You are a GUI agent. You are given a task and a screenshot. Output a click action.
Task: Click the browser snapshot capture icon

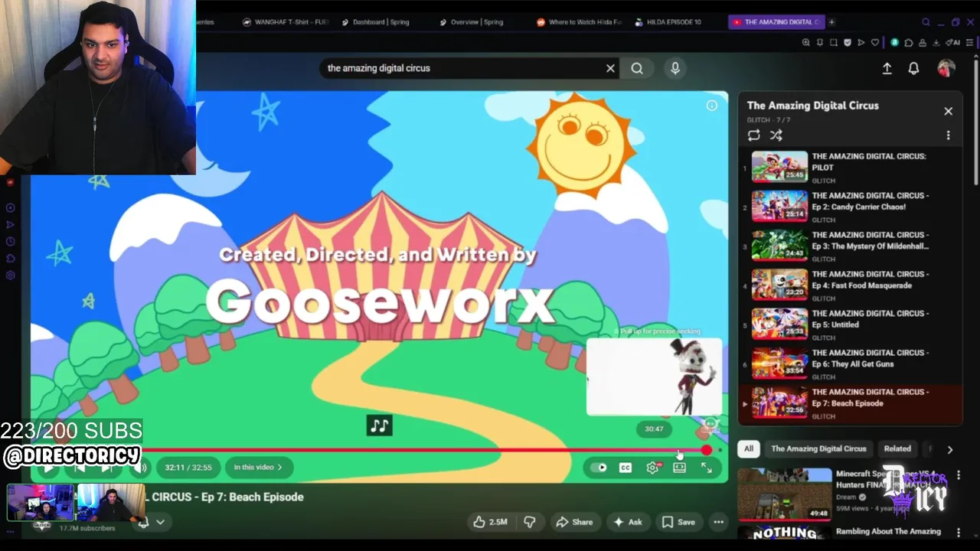pos(834,42)
